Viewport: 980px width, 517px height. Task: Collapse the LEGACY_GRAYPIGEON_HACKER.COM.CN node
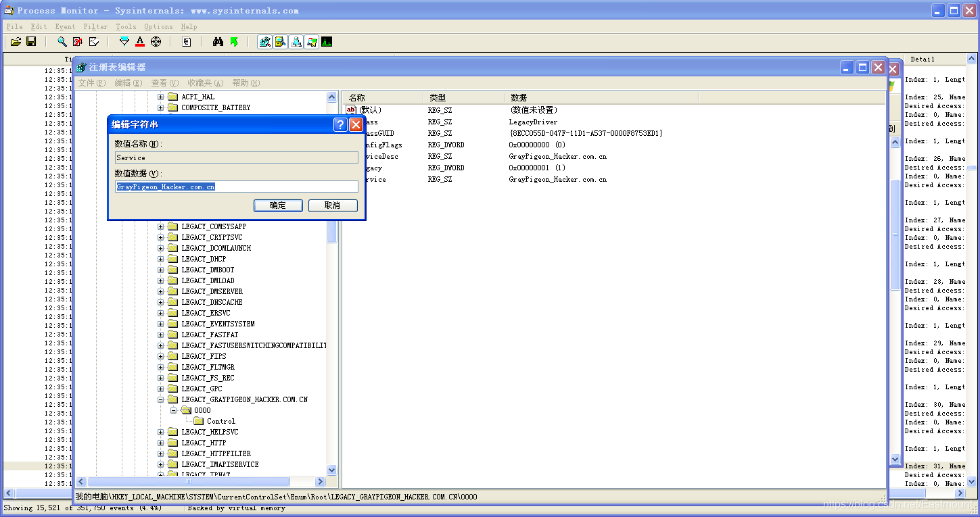pyautogui.click(x=161, y=399)
